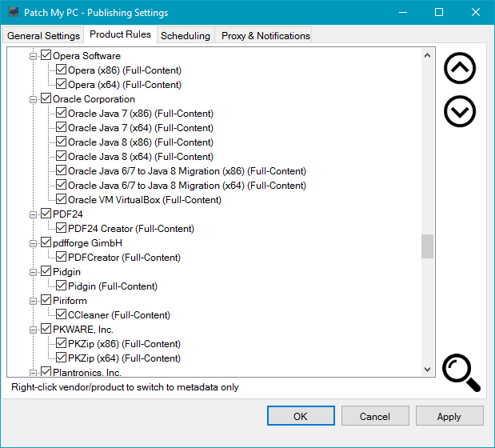The height and width of the screenshot is (448, 495).
Task: Open search with the magnifying glass icon
Action: coord(461,373)
